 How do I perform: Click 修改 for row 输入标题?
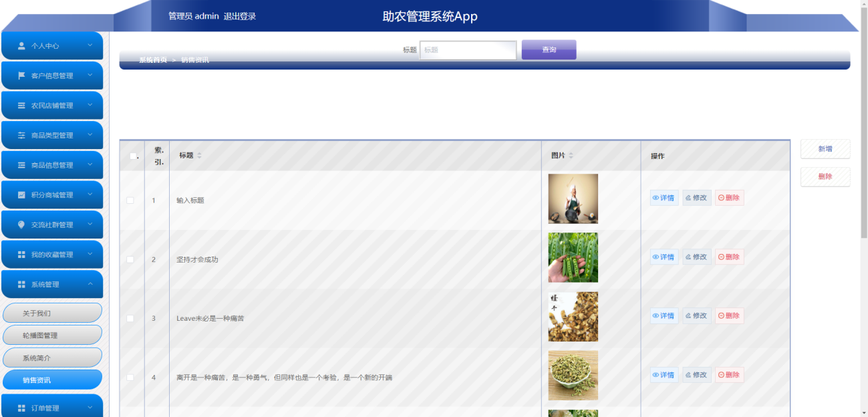click(x=697, y=198)
